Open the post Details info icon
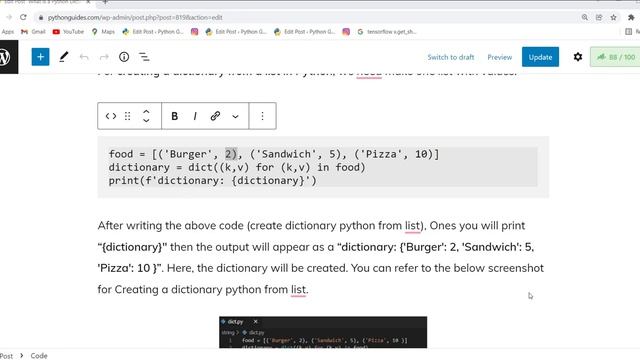The image size is (640, 360). [124, 57]
